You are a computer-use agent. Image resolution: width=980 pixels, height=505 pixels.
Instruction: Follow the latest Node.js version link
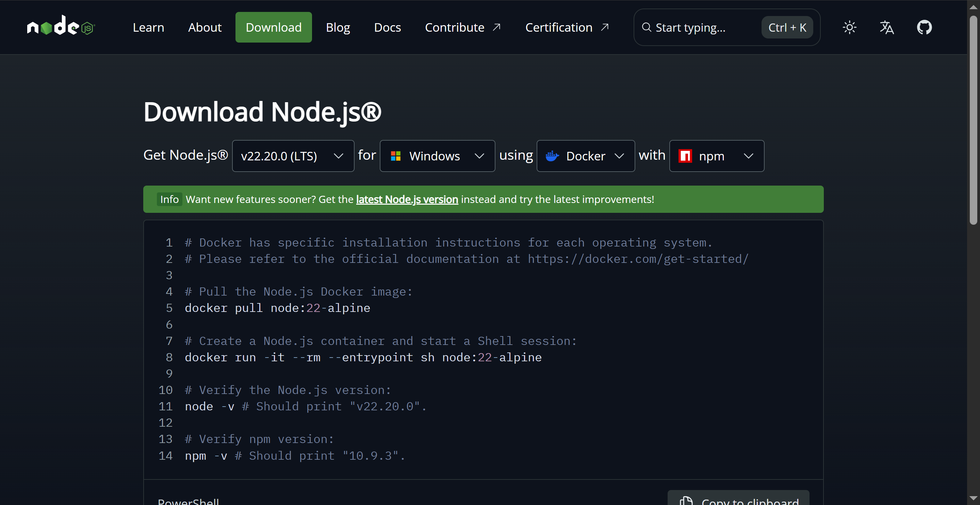coord(407,199)
